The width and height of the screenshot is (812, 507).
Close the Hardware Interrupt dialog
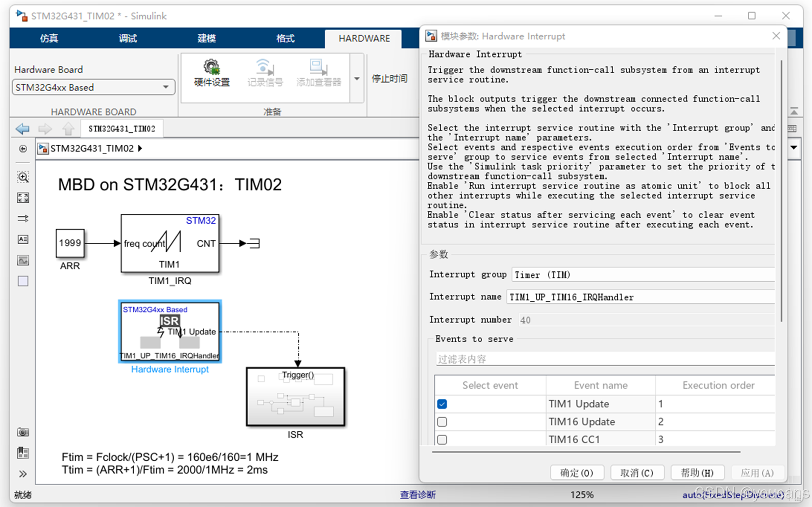(x=776, y=36)
